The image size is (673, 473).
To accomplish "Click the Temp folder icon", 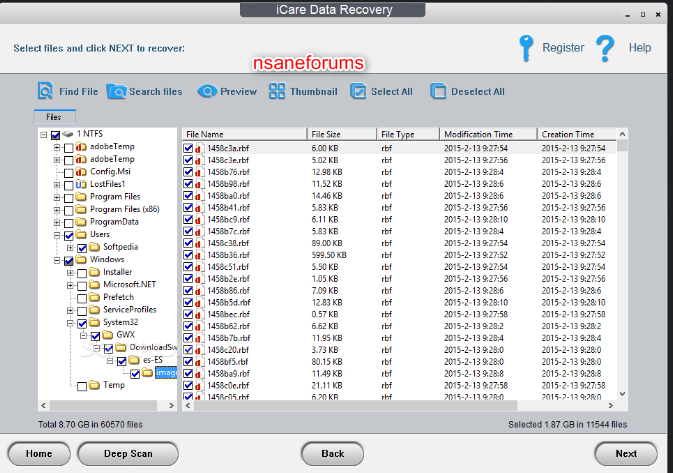I will coord(94,385).
